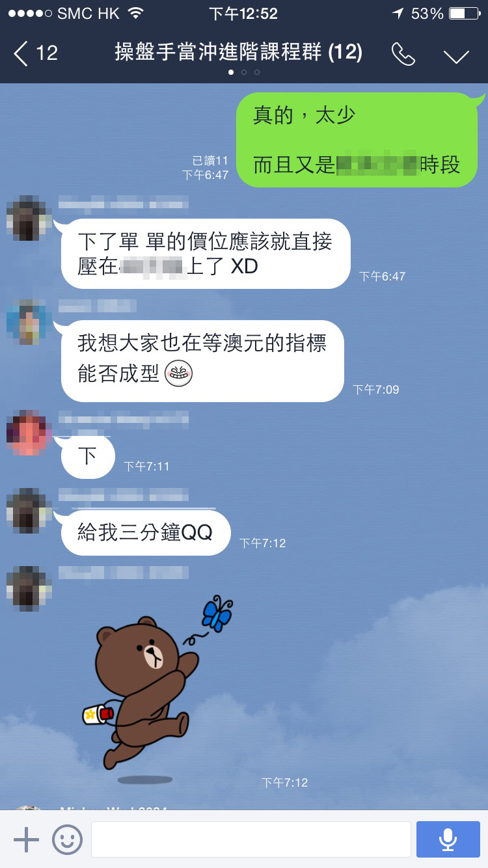Select the bubble 我想大家也在等澳元的指標
Image resolution: width=488 pixels, height=868 pixels.
click(x=202, y=360)
